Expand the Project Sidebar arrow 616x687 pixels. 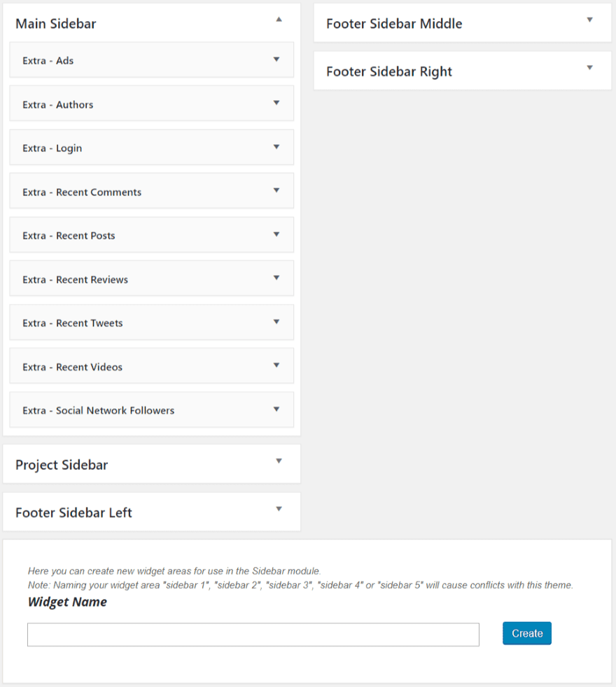point(279,461)
